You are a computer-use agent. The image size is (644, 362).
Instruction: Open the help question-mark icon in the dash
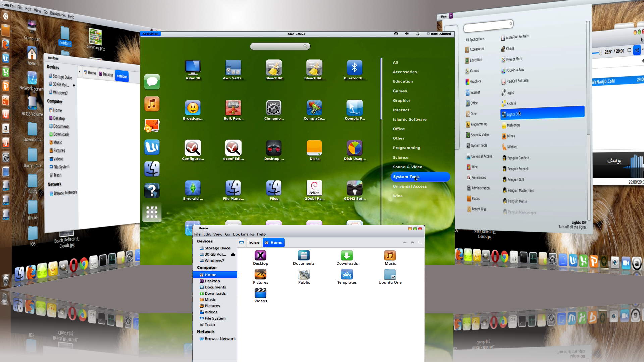152,190
